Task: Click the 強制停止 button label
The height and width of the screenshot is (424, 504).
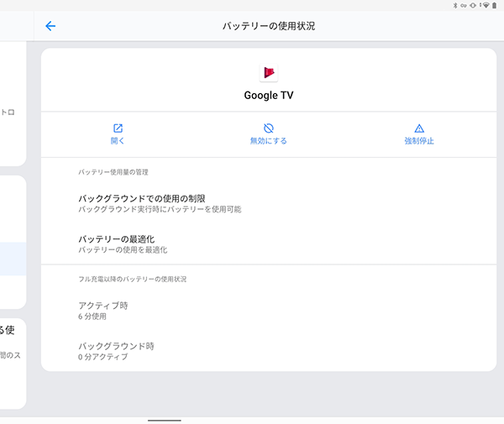Action: coord(419,141)
